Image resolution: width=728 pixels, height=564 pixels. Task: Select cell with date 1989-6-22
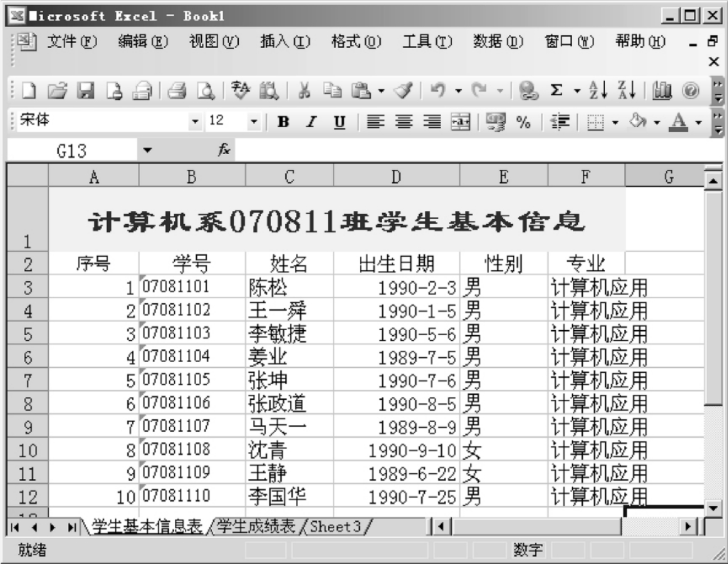tap(396, 474)
